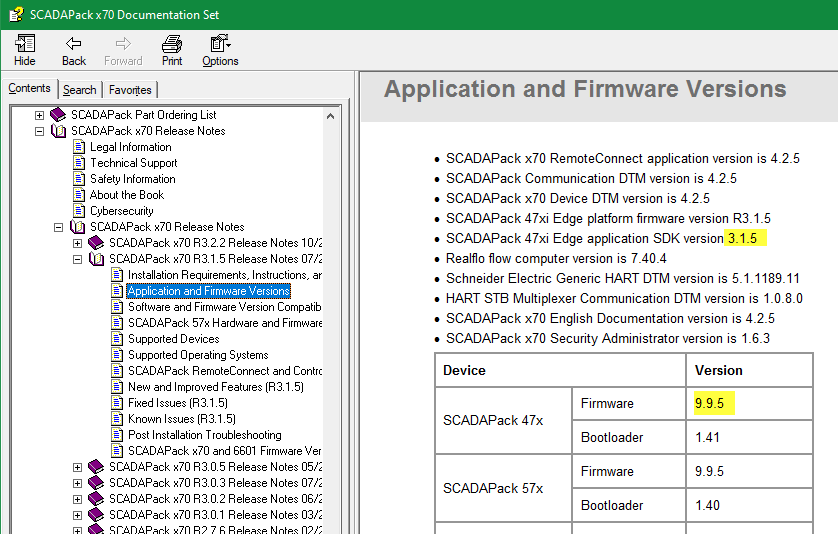Image resolution: width=838 pixels, height=534 pixels.
Task: Expand R3.2.2 Release Notes node
Action: click(x=78, y=243)
